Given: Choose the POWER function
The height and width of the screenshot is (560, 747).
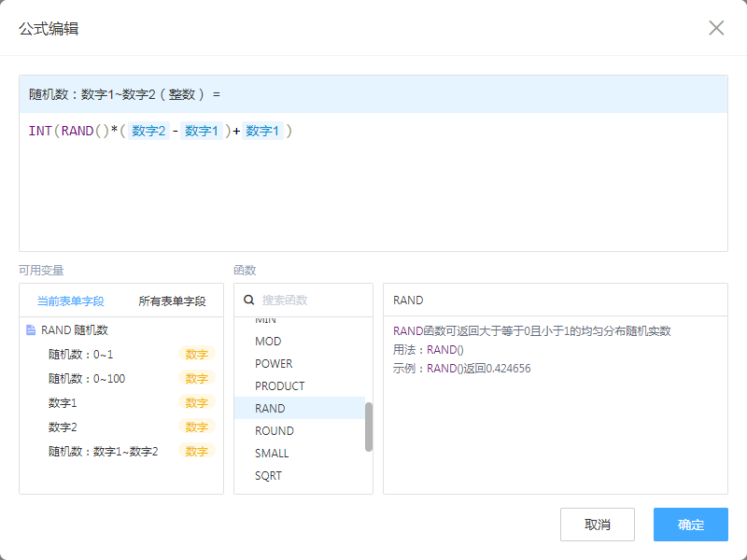Looking at the screenshot, I should pos(274,364).
